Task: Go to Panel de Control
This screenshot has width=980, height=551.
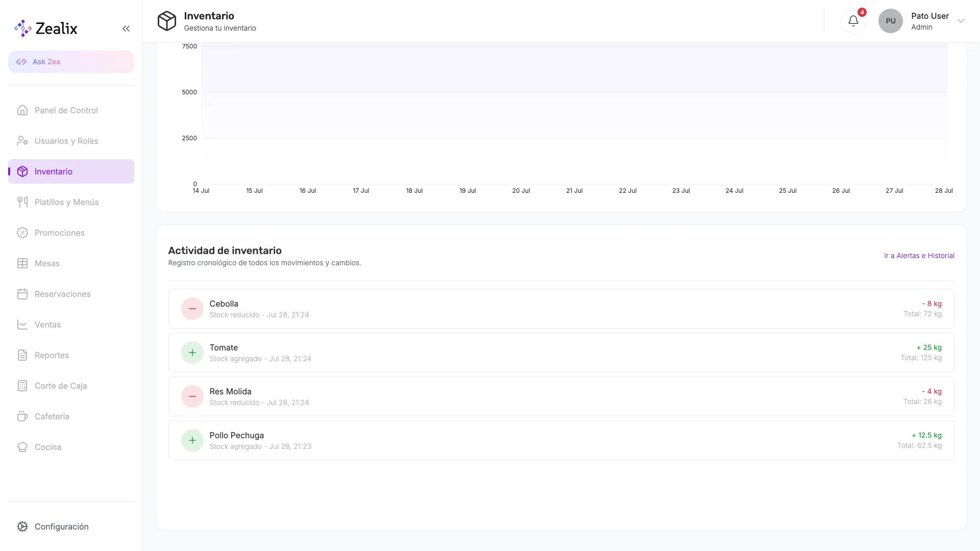Action: pos(71,110)
